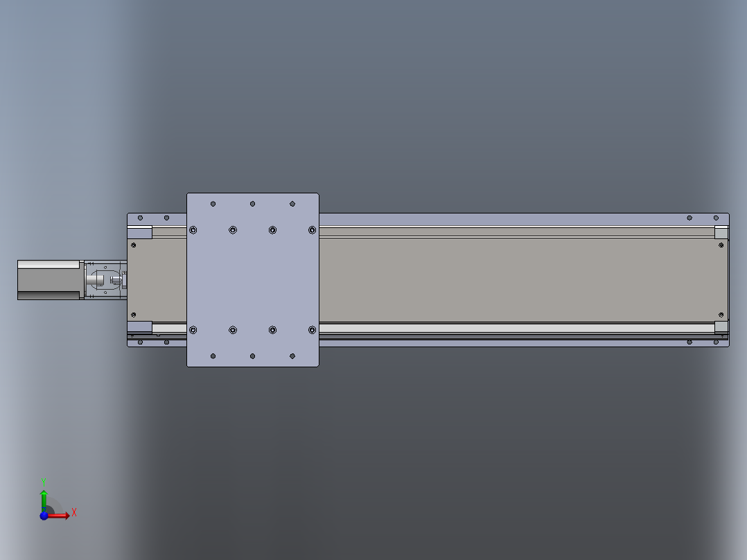The image size is (747, 560).
Task: Select the carriage slide plate face
Action: (252, 280)
